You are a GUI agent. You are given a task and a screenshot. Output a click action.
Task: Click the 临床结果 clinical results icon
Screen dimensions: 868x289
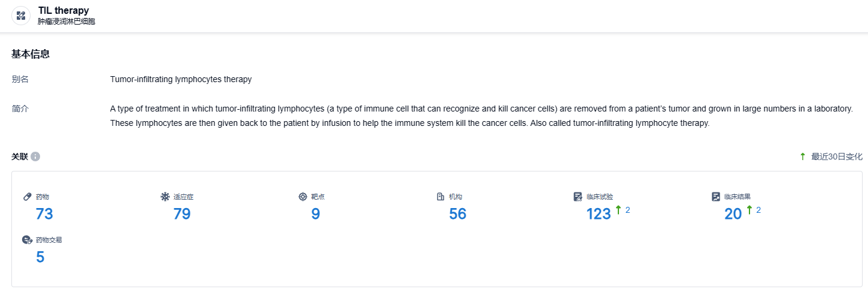(715, 197)
